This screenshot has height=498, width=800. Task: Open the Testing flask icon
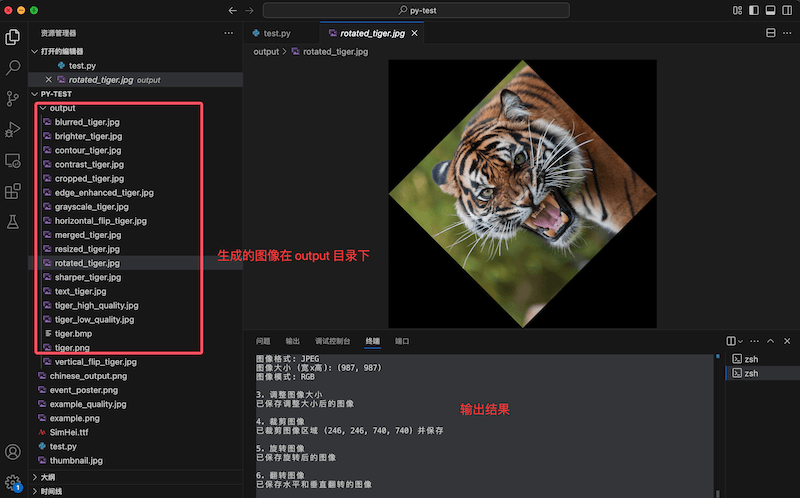[13, 220]
